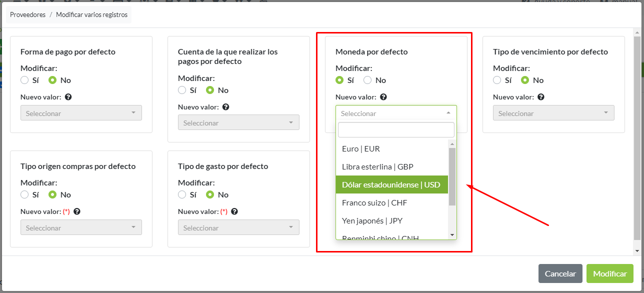Select Sí for Forma de pago por defecto
This screenshot has height=293, width=644.
point(24,80)
